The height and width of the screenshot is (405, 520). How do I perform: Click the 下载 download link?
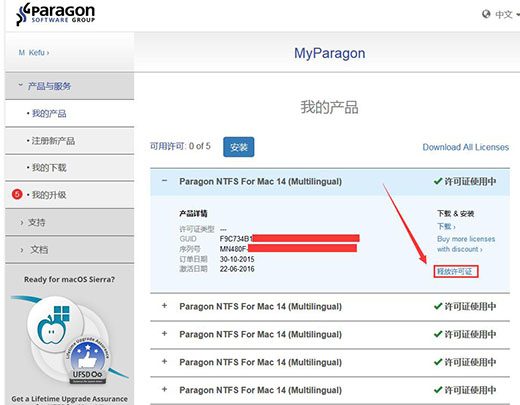(x=446, y=227)
